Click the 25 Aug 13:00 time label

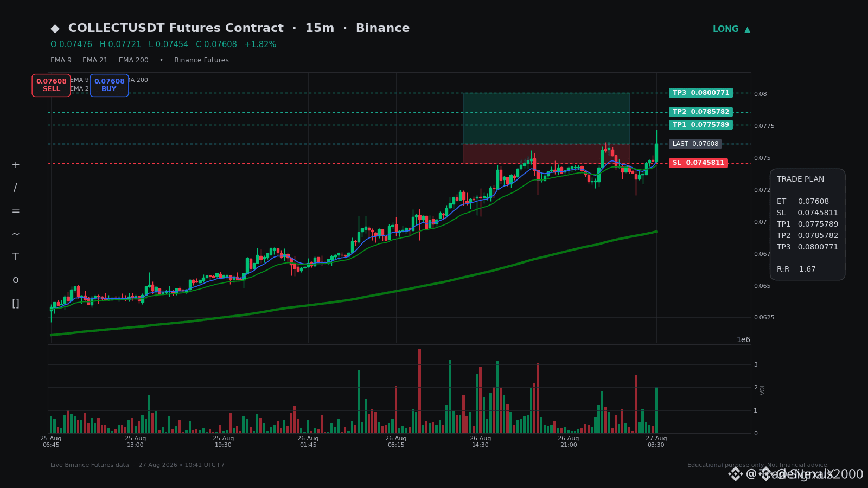click(136, 442)
